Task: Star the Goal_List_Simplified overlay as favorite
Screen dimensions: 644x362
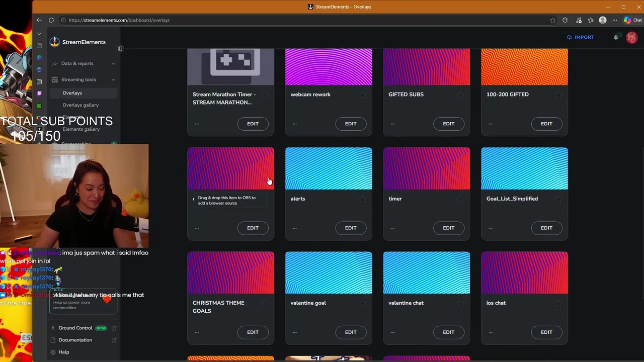Action: tap(558, 199)
